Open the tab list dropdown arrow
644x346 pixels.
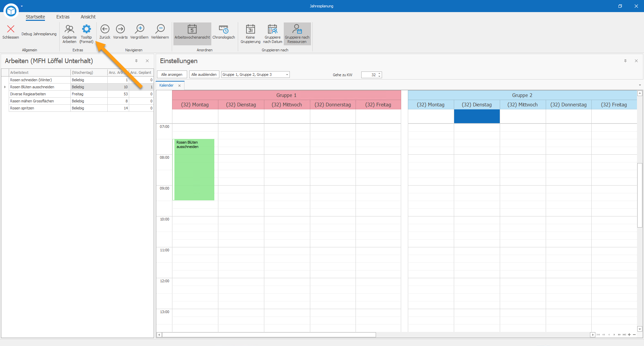click(640, 85)
